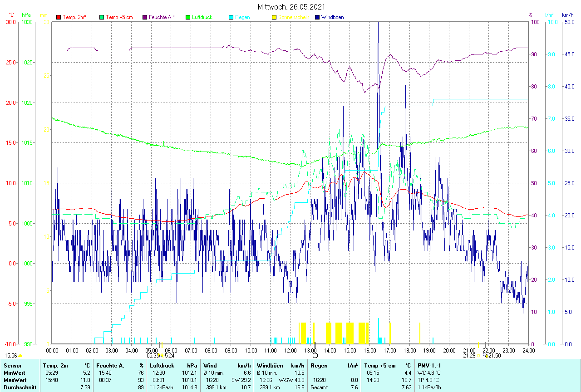
Task: Click the chart title Mittwoch, 26.05.2021
Action: coord(290,7)
